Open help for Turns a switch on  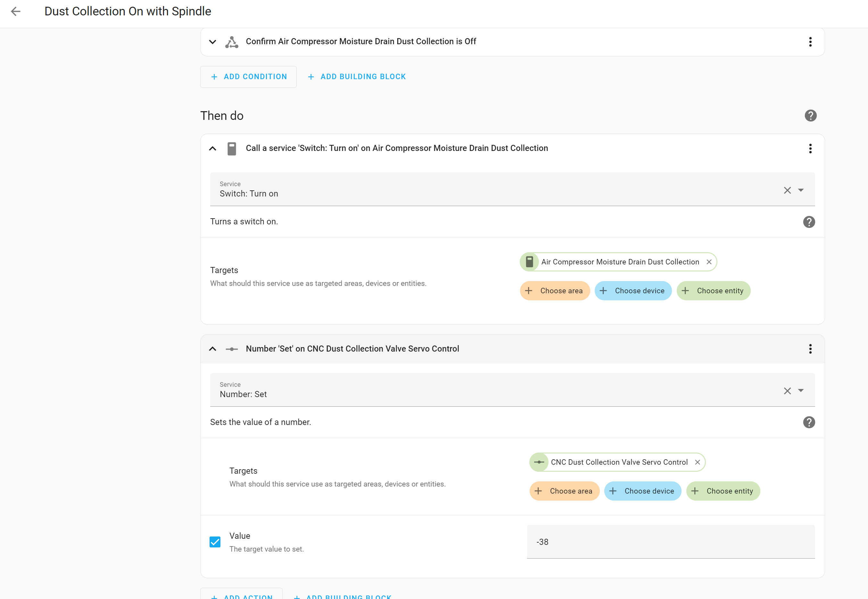tap(809, 222)
